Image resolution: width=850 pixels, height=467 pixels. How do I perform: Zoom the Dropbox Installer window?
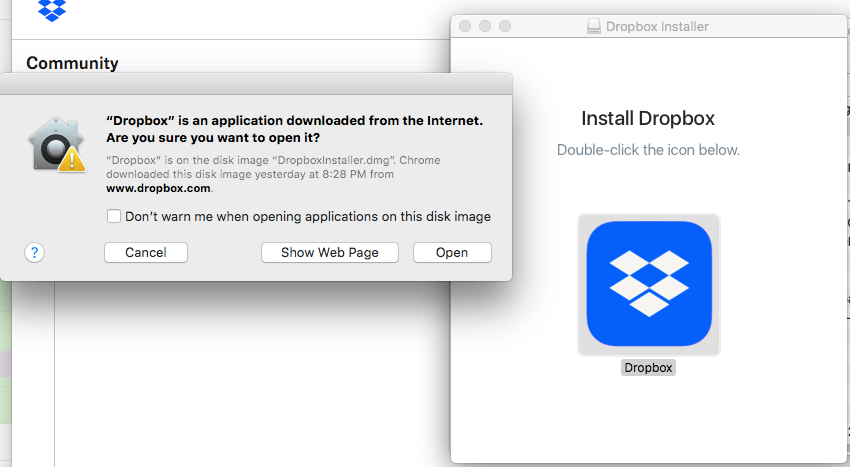tap(505, 26)
